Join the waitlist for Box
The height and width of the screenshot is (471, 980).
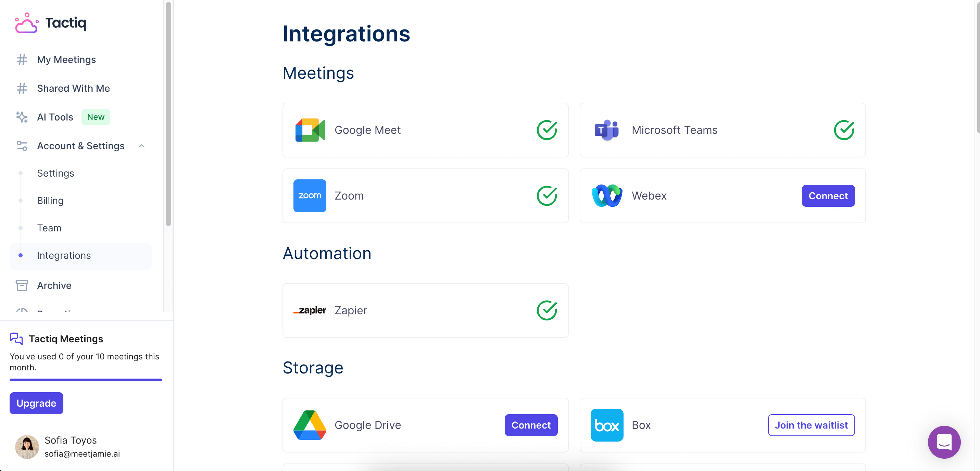(x=811, y=425)
